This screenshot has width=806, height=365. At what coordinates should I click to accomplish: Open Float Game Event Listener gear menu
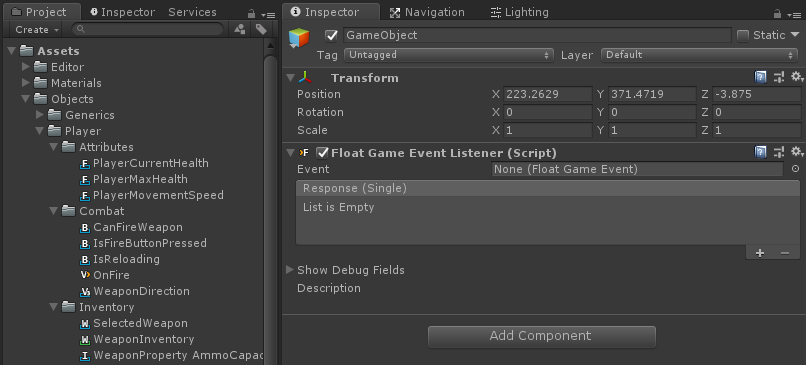[x=797, y=152]
